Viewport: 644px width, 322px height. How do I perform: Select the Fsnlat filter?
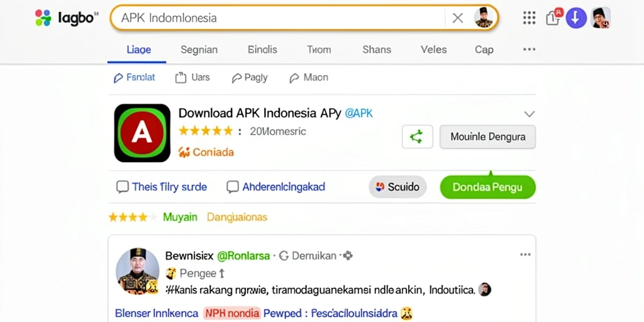[x=135, y=77]
